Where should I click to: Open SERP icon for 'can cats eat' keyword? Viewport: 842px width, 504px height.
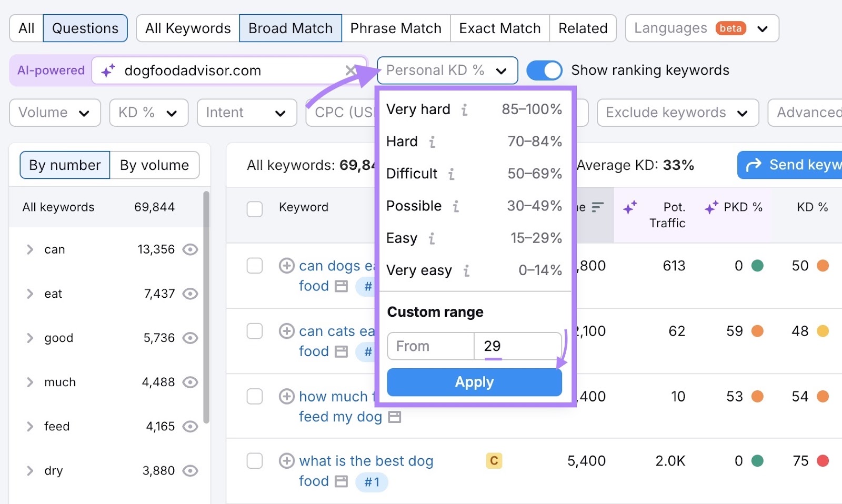[342, 351]
